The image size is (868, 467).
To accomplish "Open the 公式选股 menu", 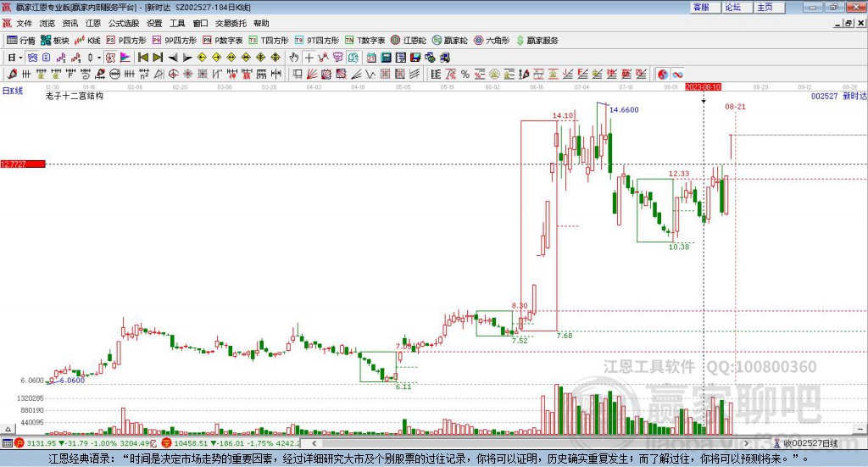I will (124, 23).
